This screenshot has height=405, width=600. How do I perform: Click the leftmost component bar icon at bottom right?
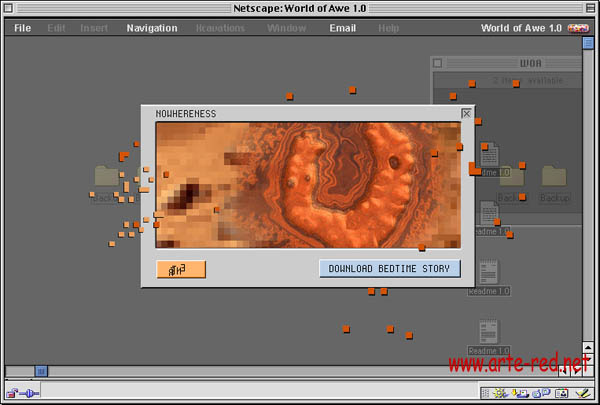pyautogui.click(x=497, y=394)
